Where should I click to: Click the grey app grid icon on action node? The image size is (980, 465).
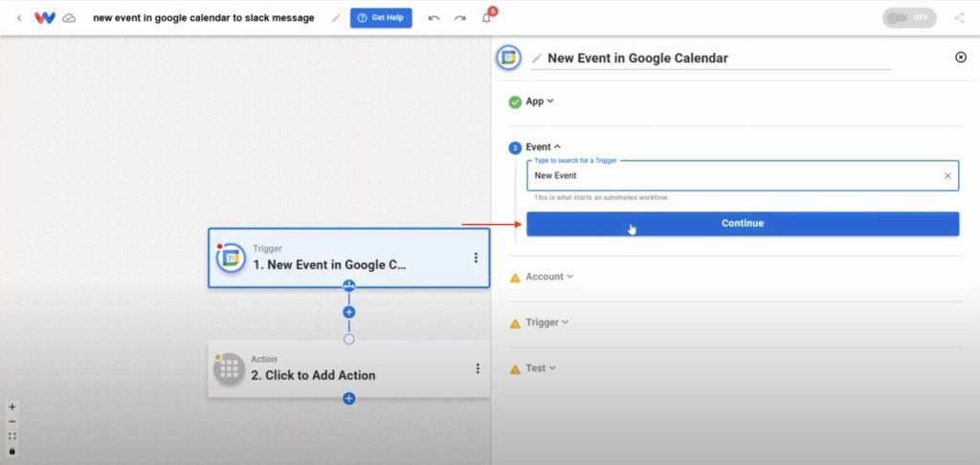tap(229, 368)
